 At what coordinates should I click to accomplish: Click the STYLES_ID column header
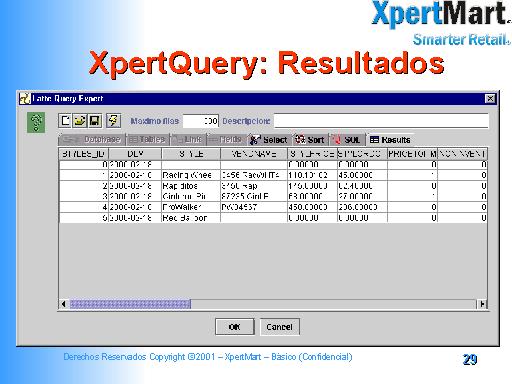coord(84,154)
